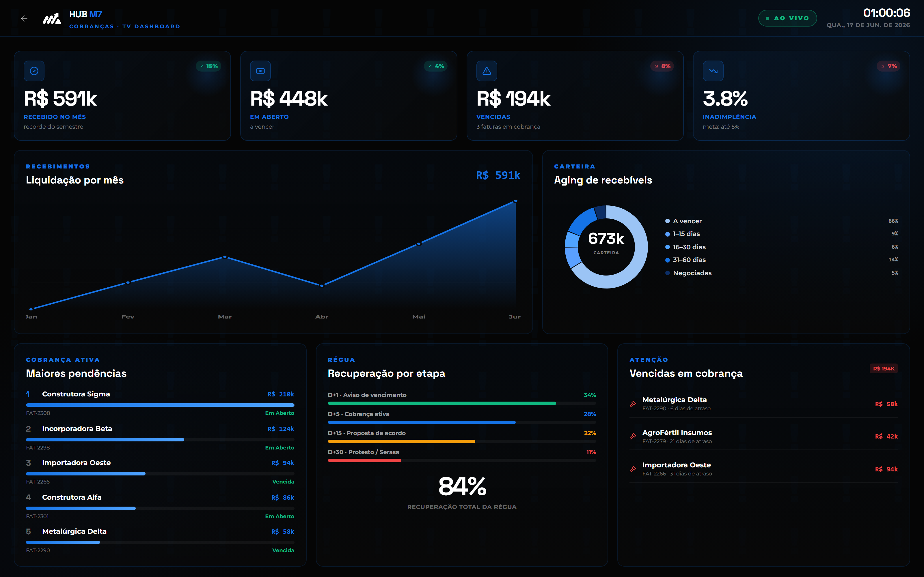Click the gavel icon beside AgroFértil Insumos
The image size is (924, 577).
(633, 436)
